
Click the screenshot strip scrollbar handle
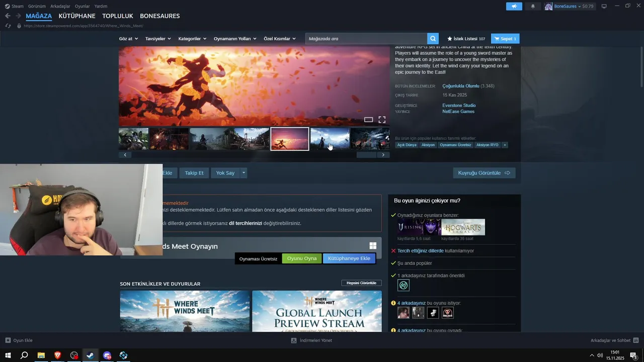pyautogui.click(x=366, y=155)
